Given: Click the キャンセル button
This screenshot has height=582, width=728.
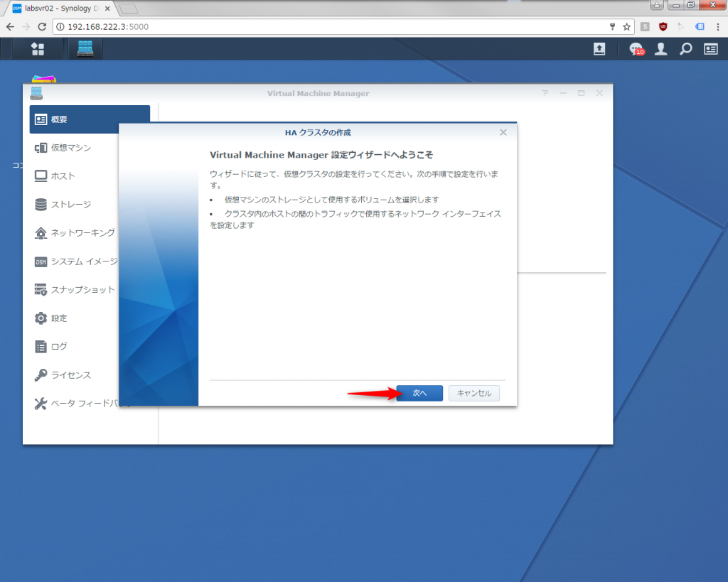Looking at the screenshot, I should click(474, 393).
